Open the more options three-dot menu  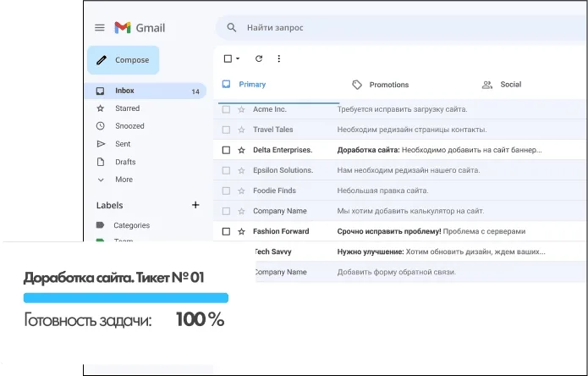[278, 58]
